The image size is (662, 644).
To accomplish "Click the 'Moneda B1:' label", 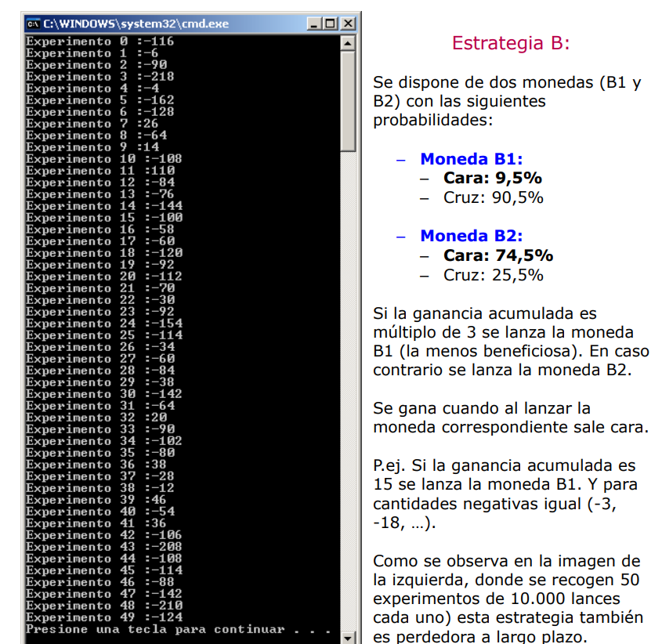I will (x=472, y=159).
